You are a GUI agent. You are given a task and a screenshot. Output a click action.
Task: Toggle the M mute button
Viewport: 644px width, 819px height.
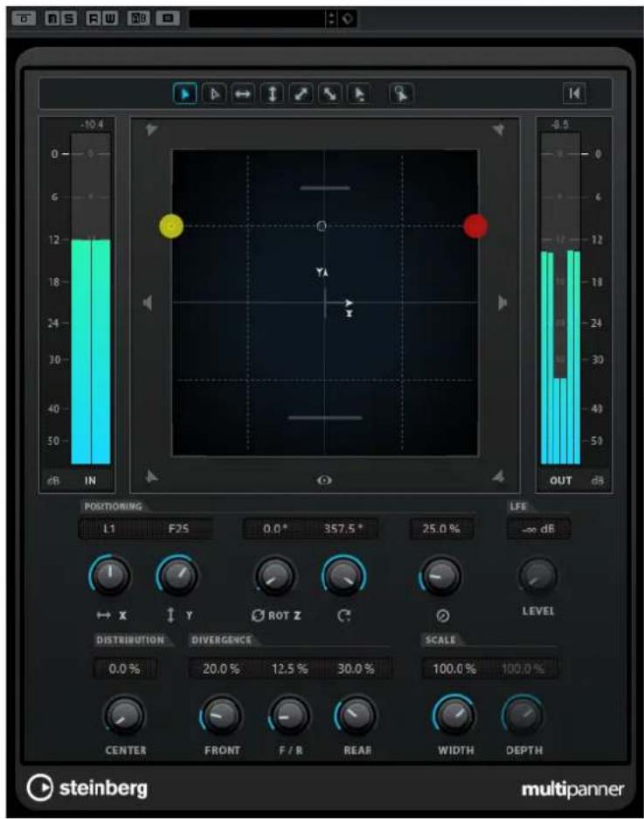(x=53, y=19)
